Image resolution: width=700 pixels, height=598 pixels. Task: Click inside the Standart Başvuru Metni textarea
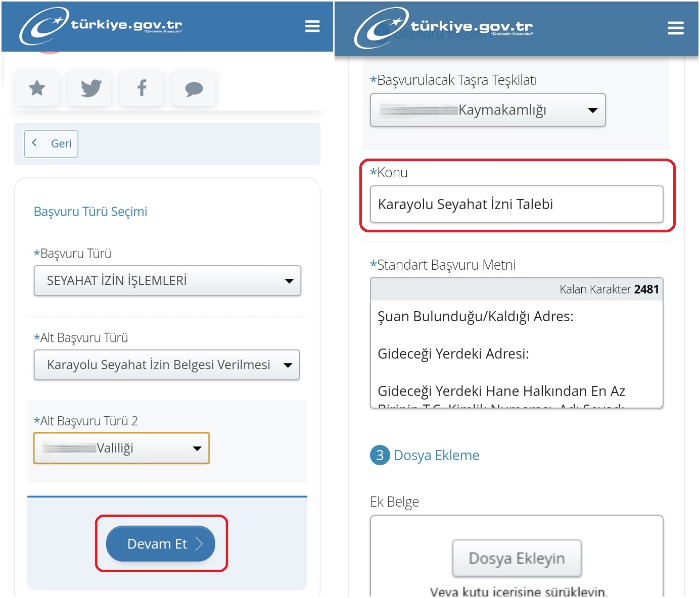point(516,354)
